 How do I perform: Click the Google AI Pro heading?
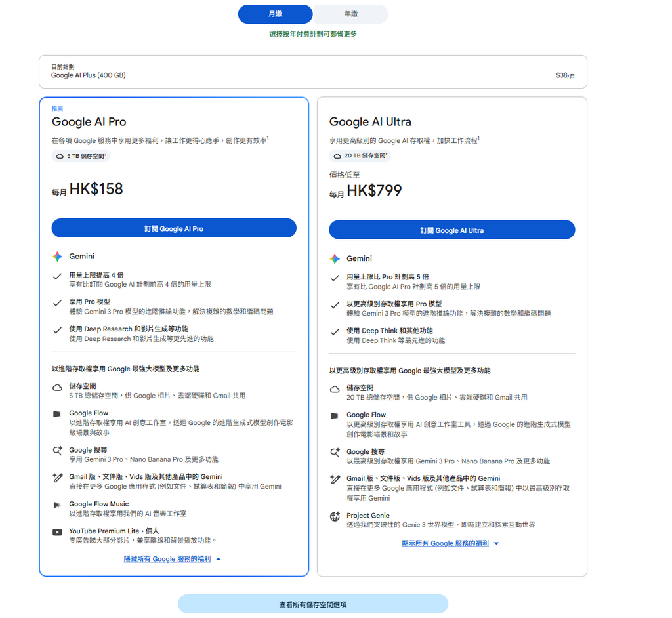click(x=89, y=122)
